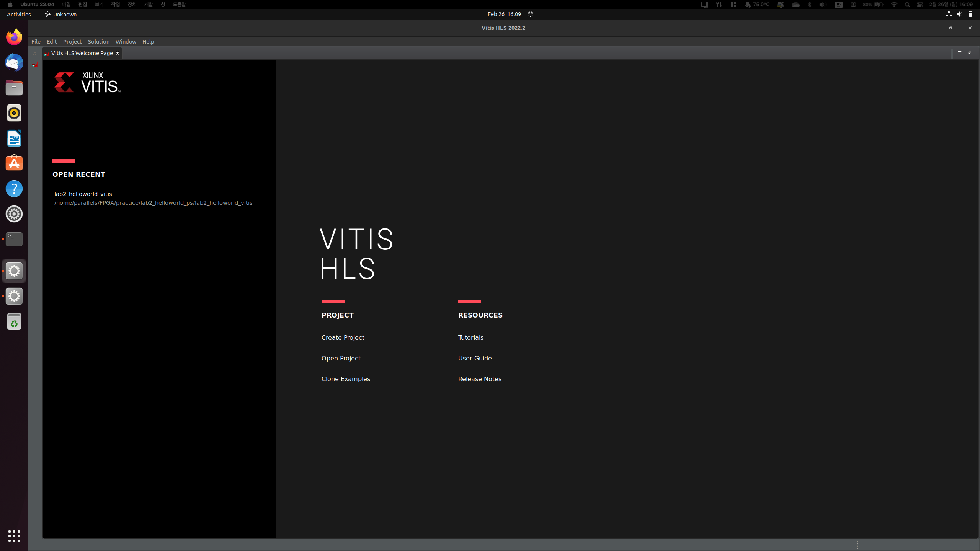Viewport: 980px width, 551px height.
Task: Open LibreOffice Writer from the dock
Action: tap(14, 138)
